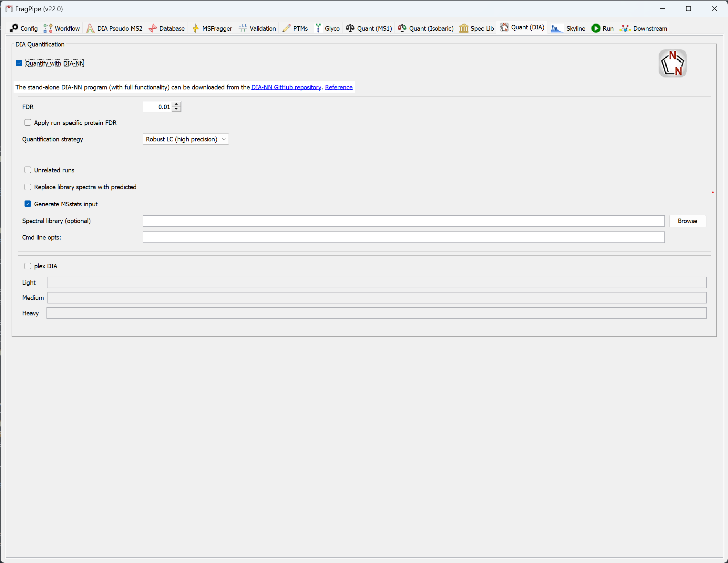Click the green Run tab icon
Image resolution: width=728 pixels, height=563 pixels.
pyautogui.click(x=596, y=28)
